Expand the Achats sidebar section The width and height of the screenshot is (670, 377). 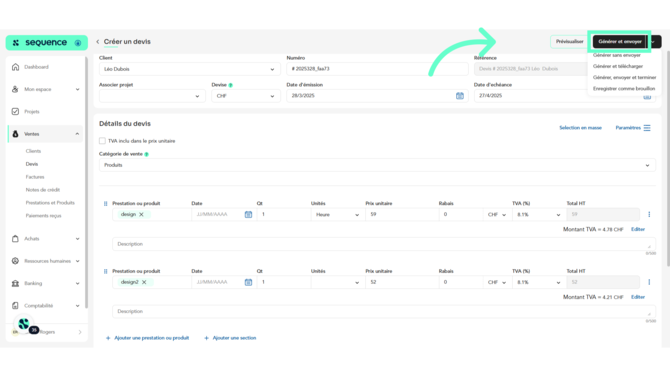pyautogui.click(x=77, y=239)
